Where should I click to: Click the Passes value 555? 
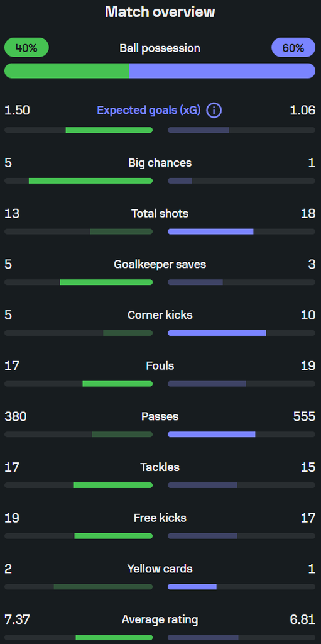point(304,416)
